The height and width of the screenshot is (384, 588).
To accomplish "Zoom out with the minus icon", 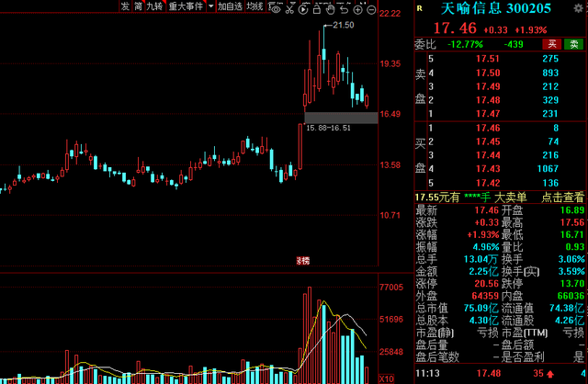I will 371,10.
